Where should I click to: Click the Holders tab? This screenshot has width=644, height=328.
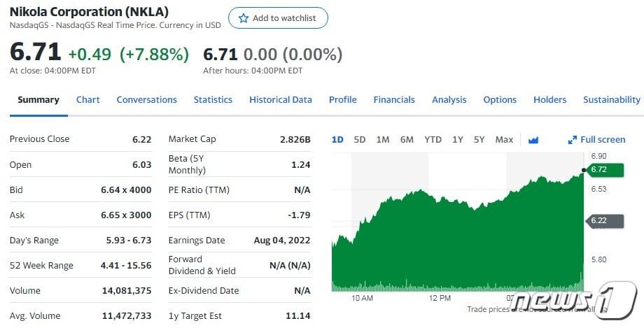coord(550,100)
